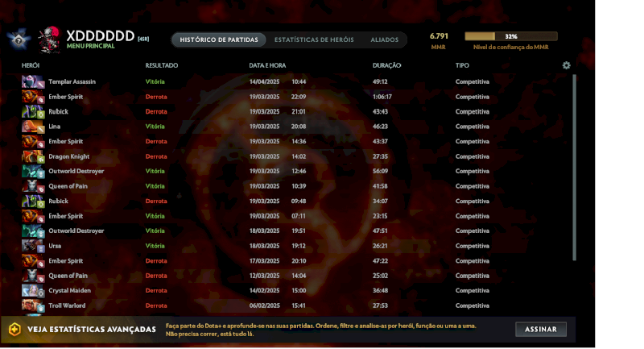Click 14/04/2025 date in first row

[265, 81]
